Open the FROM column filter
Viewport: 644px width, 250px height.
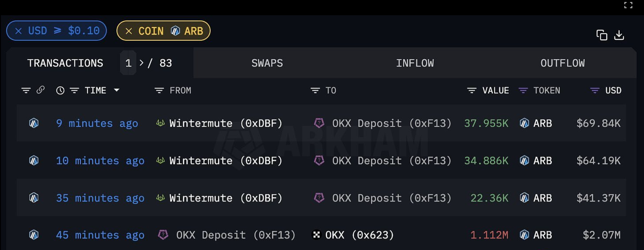159,90
